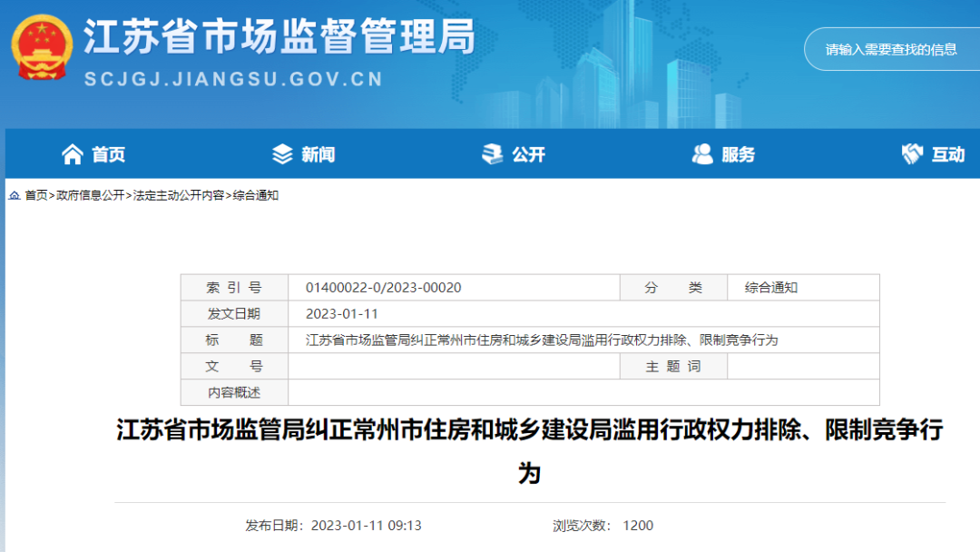Click the home icon beside 首页 in navigation
The image size is (980, 552).
71,154
